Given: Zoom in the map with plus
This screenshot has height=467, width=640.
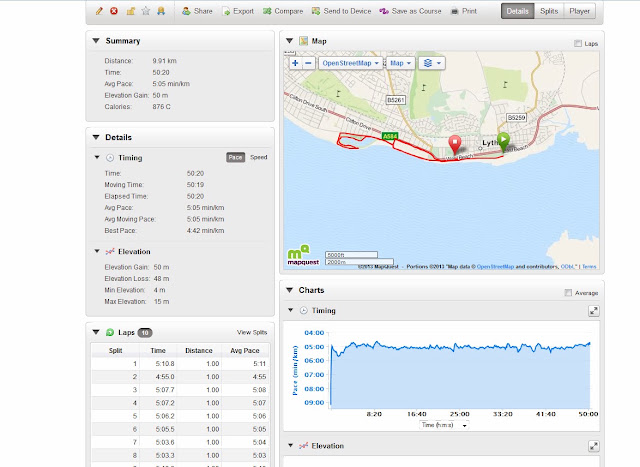Looking at the screenshot, I should (x=295, y=63).
